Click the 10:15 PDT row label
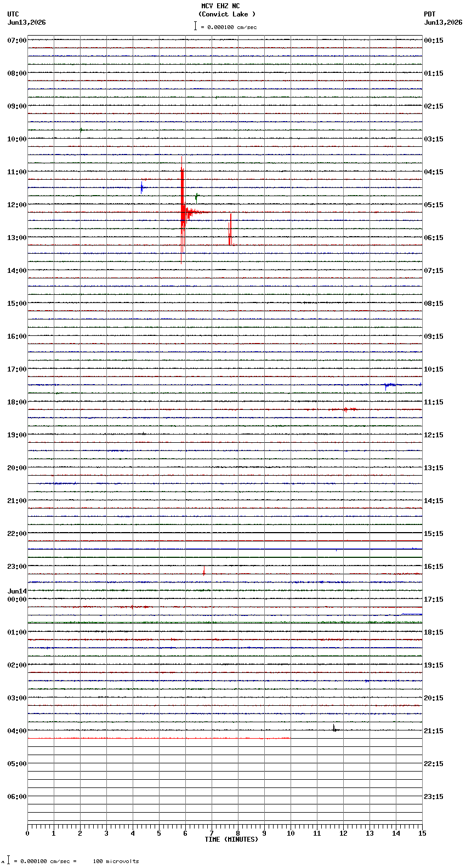 [434, 369]
